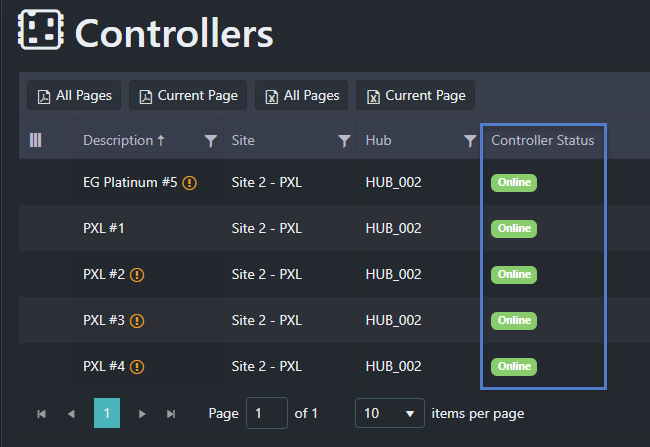Go to the next page
The height and width of the screenshot is (447, 650).
point(142,413)
